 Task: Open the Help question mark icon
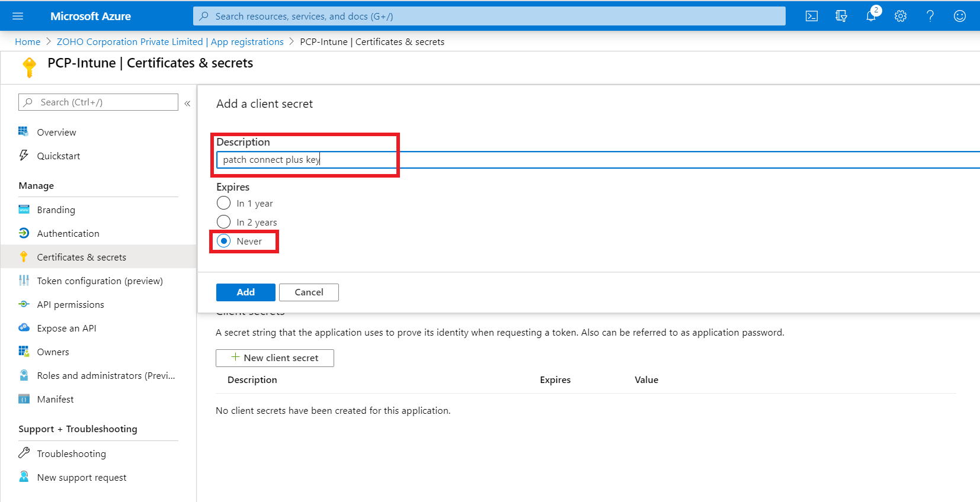point(930,16)
